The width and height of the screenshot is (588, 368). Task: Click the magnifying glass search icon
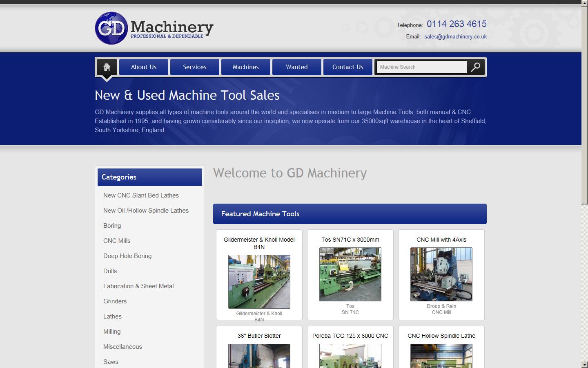(475, 67)
